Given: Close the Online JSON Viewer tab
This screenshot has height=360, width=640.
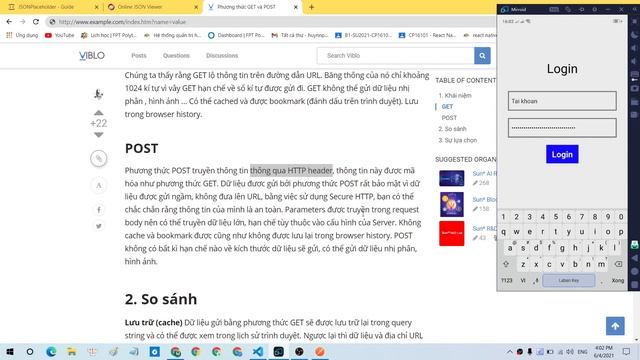Looking at the screenshot, I should point(196,7).
